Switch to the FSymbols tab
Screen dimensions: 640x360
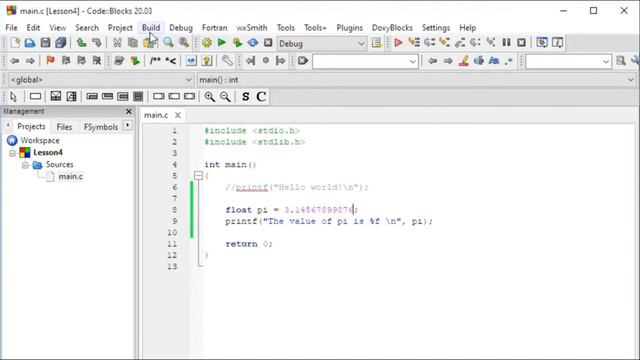(101, 127)
